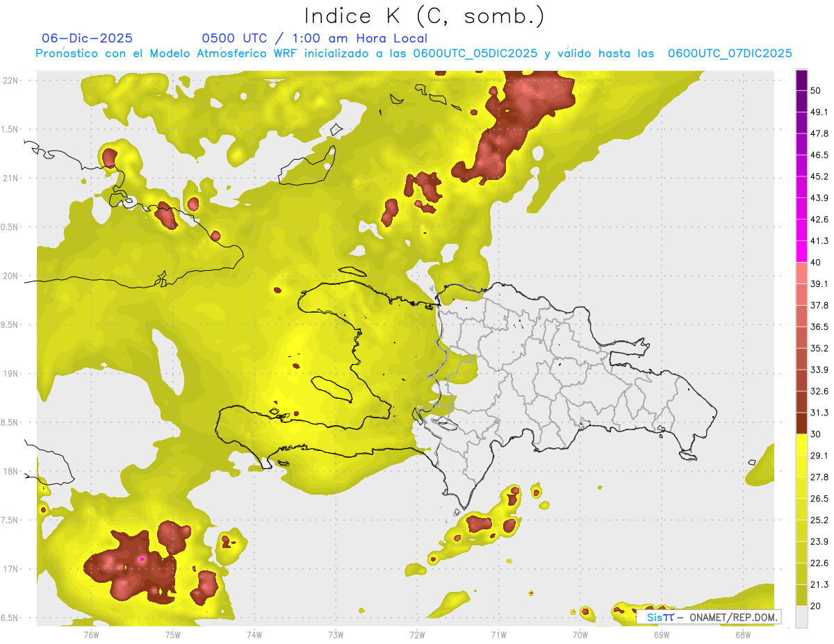Click the colorbar value '47.8'
This screenshot has height=644, width=834.
pos(819,133)
